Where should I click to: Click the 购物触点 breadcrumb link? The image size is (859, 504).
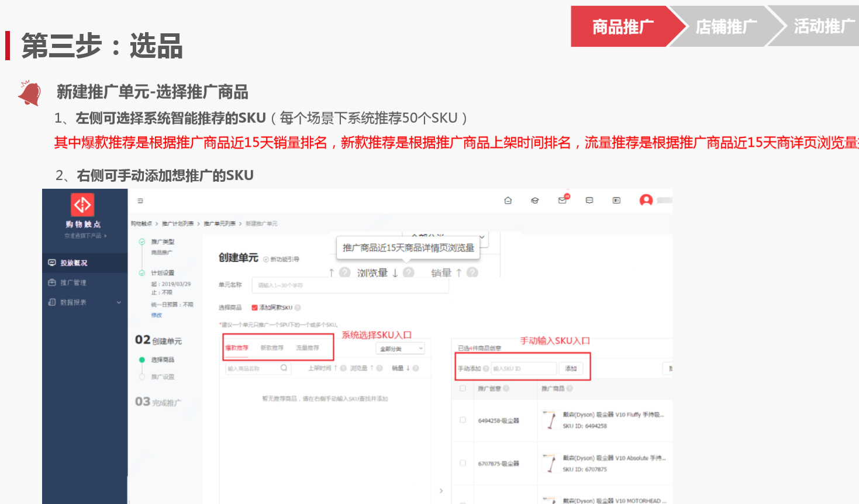pyautogui.click(x=142, y=224)
